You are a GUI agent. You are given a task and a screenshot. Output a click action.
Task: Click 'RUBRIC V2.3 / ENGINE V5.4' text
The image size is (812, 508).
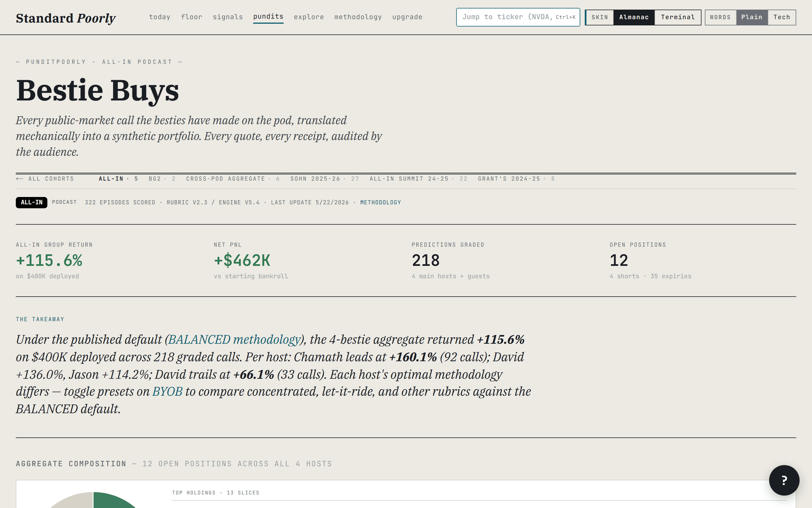coord(213,202)
